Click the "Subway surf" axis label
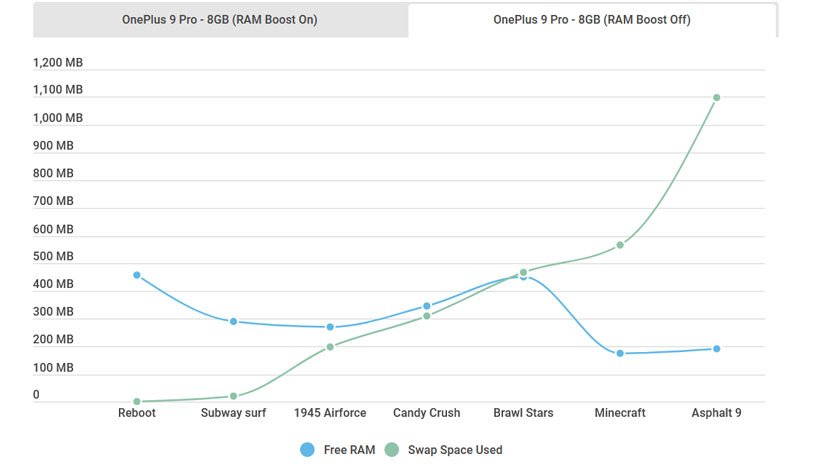 pos(233,413)
